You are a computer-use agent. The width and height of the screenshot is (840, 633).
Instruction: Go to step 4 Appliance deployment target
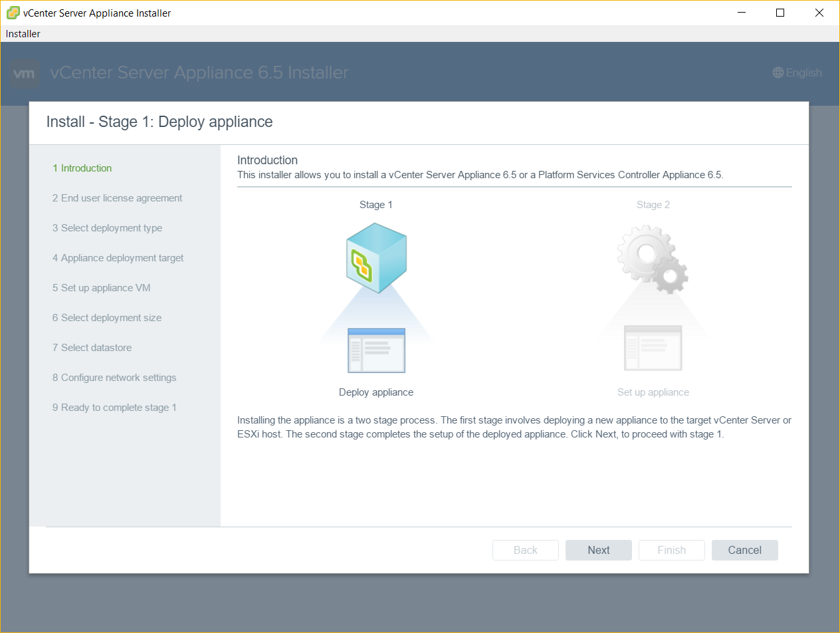point(118,258)
